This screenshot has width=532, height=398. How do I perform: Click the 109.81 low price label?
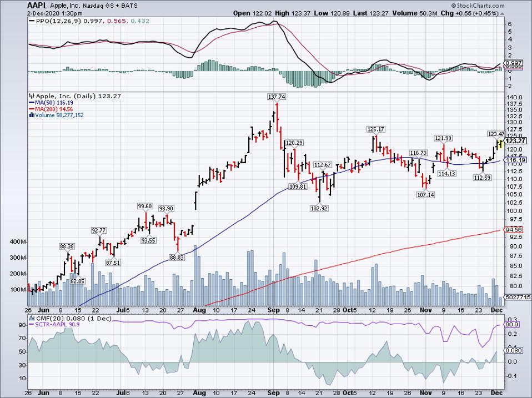coord(298,186)
